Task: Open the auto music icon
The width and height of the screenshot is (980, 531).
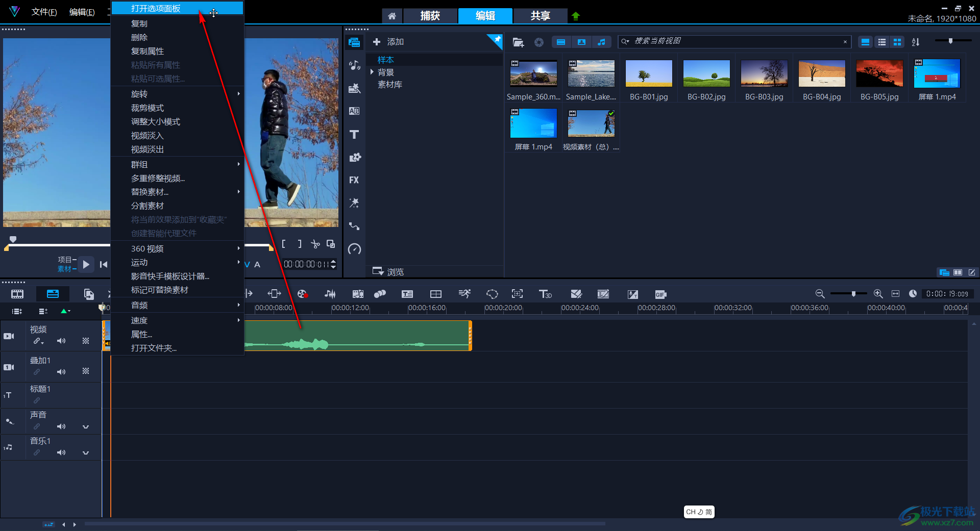Action: pyautogui.click(x=358, y=294)
